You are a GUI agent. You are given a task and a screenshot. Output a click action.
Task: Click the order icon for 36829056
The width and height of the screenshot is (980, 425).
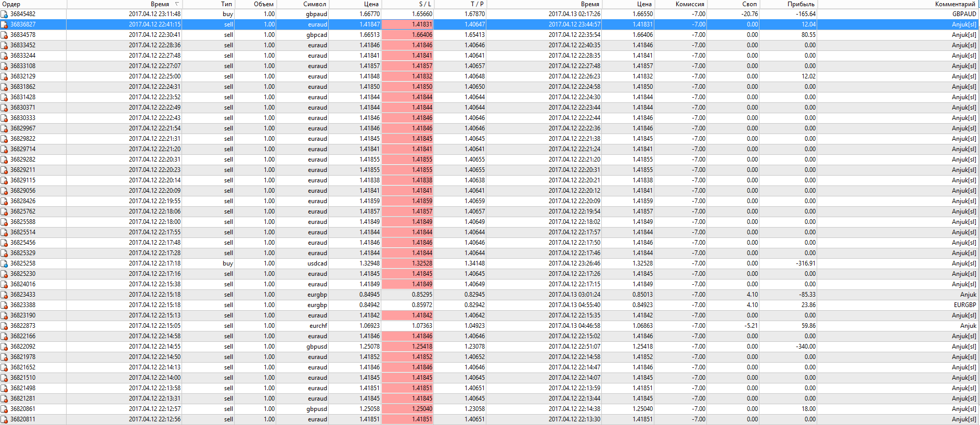coord(4,191)
